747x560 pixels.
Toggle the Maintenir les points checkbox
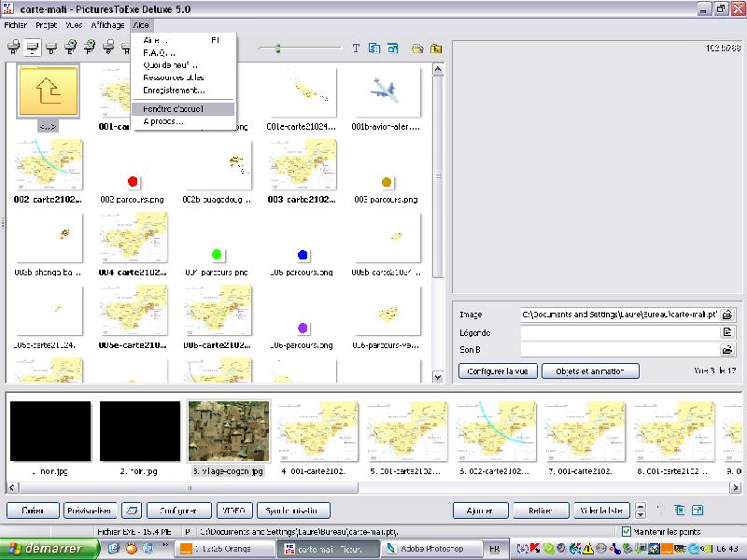click(x=627, y=531)
